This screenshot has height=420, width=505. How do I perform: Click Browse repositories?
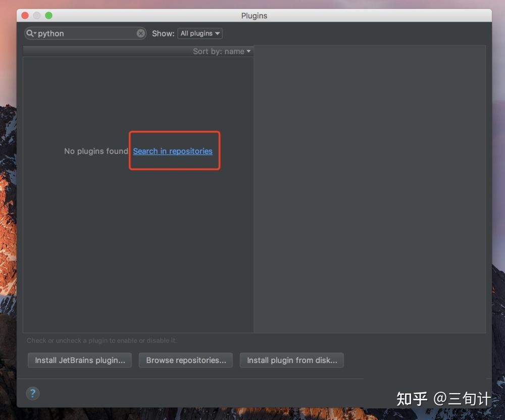185,360
